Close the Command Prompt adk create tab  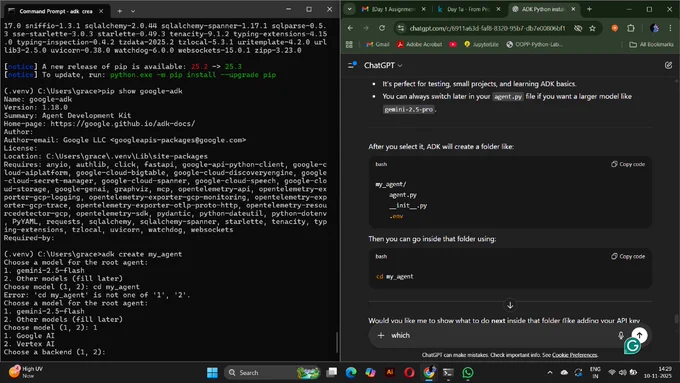[x=101, y=11]
